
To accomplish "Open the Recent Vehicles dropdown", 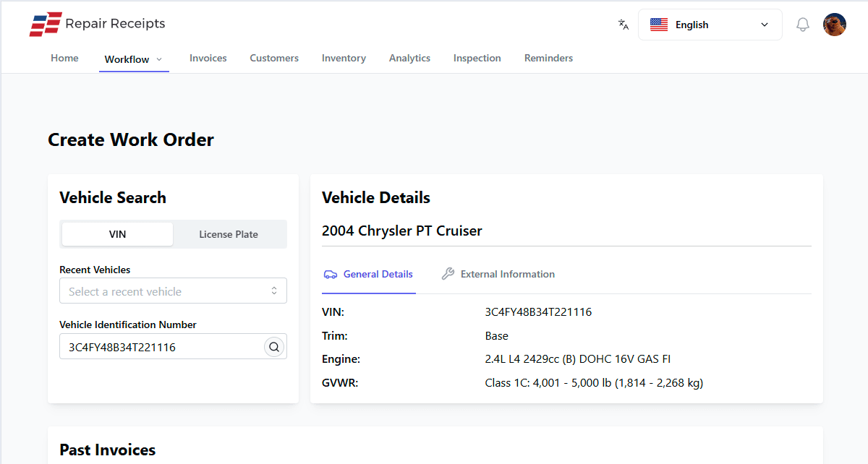I will [173, 291].
